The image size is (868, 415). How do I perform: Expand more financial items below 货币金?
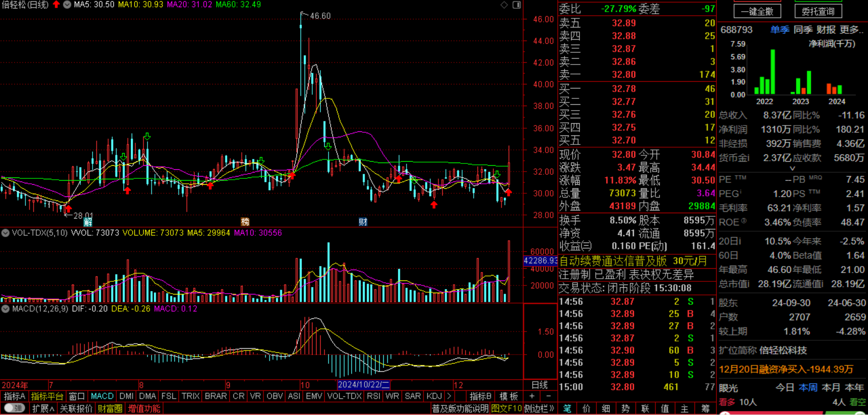(792, 168)
